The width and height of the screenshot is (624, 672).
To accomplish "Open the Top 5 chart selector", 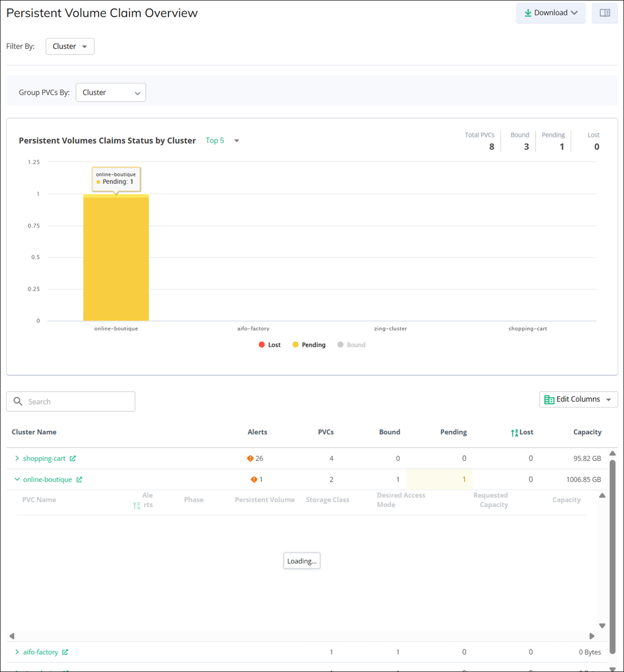I will click(222, 141).
